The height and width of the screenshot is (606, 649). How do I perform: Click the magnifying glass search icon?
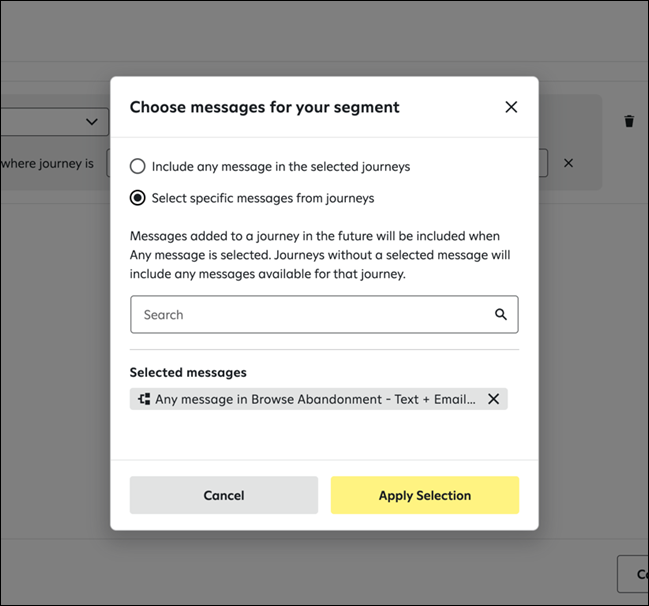click(x=501, y=315)
